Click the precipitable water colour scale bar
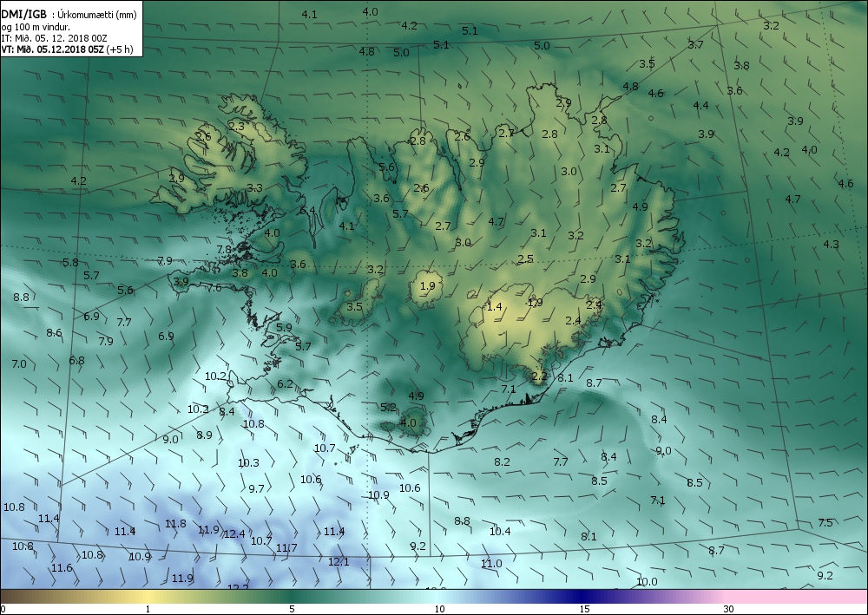The height and width of the screenshot is (615, 868). click(x=434, y=597)
